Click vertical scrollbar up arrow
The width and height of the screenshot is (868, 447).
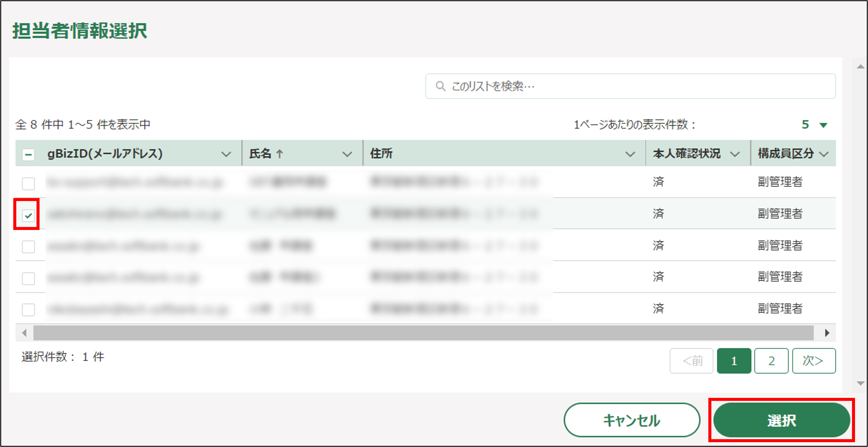pos(860,67)
